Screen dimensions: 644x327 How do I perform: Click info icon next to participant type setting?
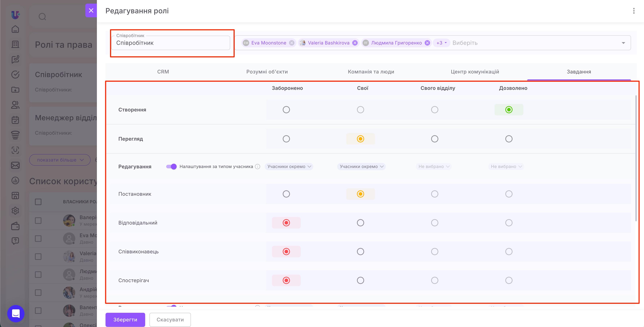pos(258,167)
